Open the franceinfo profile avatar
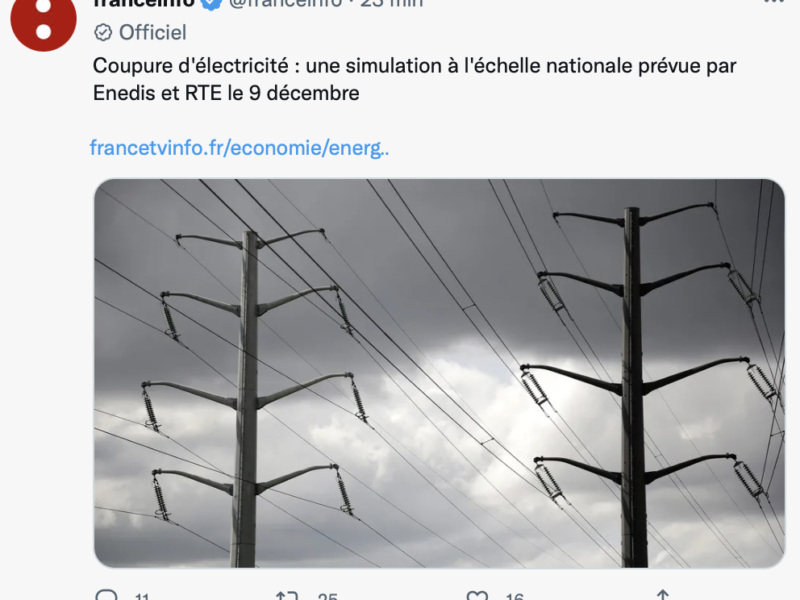Screen dimensions: 800x600 coord(43,20)
